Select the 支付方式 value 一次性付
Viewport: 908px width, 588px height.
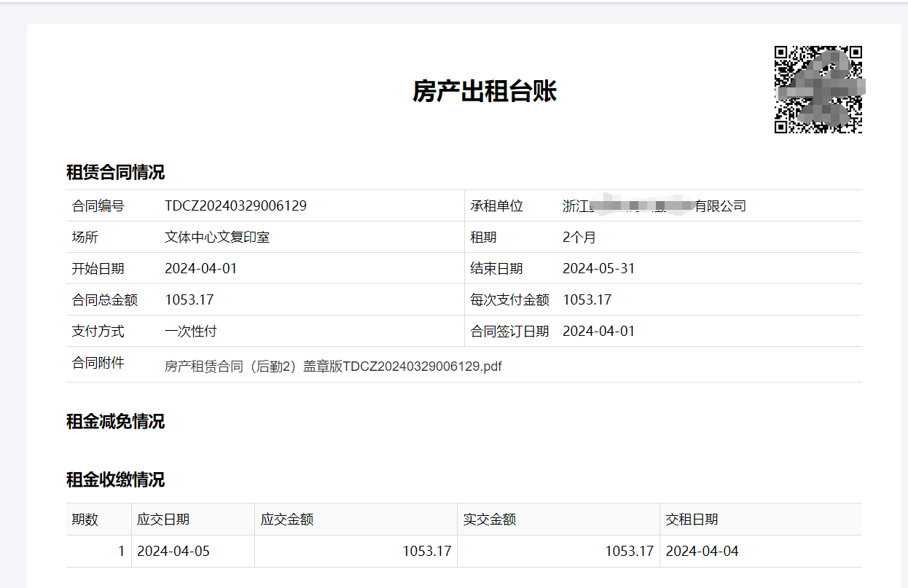coord(192,331)
